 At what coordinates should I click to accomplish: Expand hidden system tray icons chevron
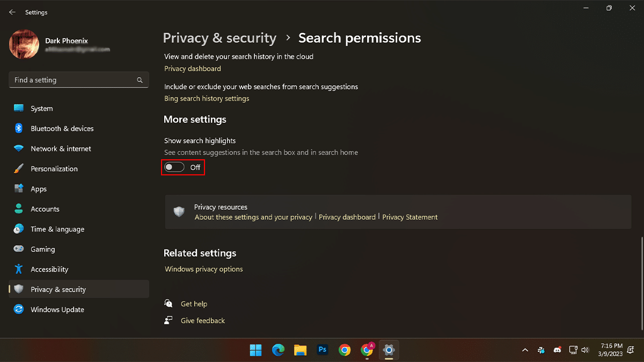point(525,350)
